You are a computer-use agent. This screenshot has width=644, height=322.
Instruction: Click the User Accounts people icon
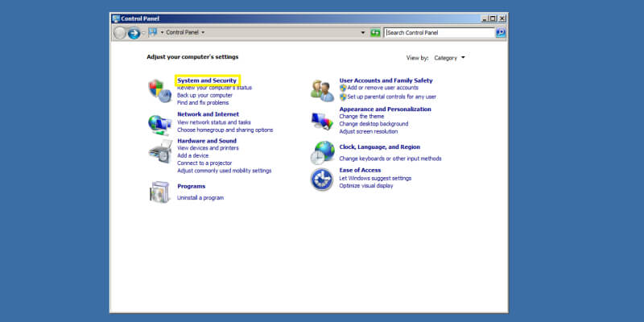(x=323, y=91)
